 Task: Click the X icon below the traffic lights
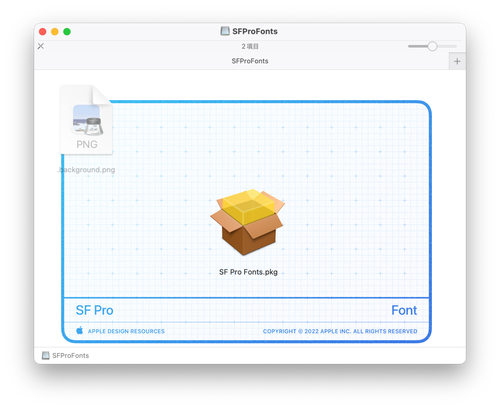[x=41, y=46]
